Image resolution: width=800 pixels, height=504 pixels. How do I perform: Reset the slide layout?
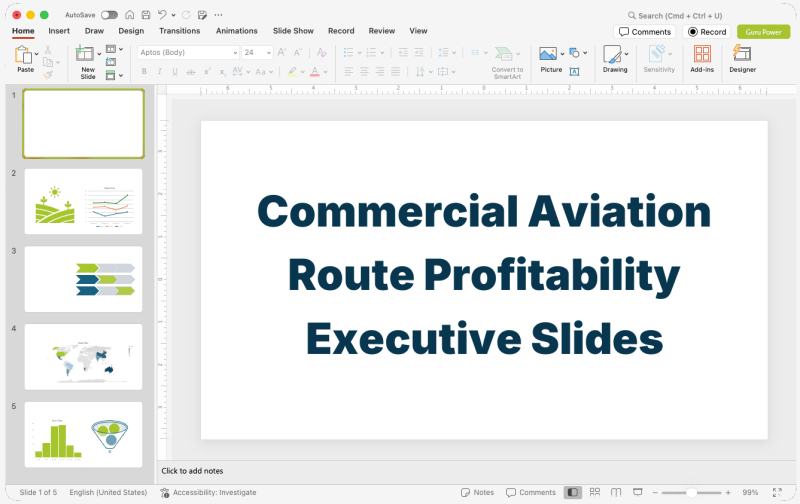point(111,62)
